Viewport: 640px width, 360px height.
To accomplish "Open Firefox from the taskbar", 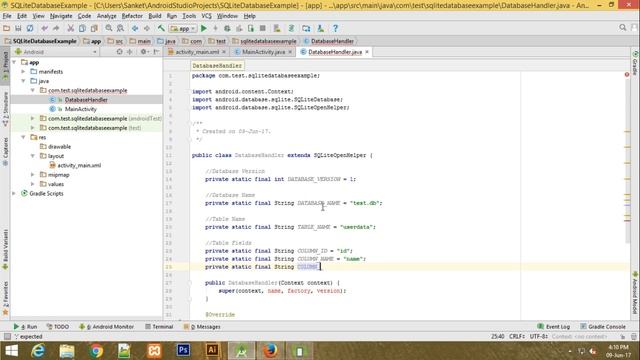I will click(270, 350).
